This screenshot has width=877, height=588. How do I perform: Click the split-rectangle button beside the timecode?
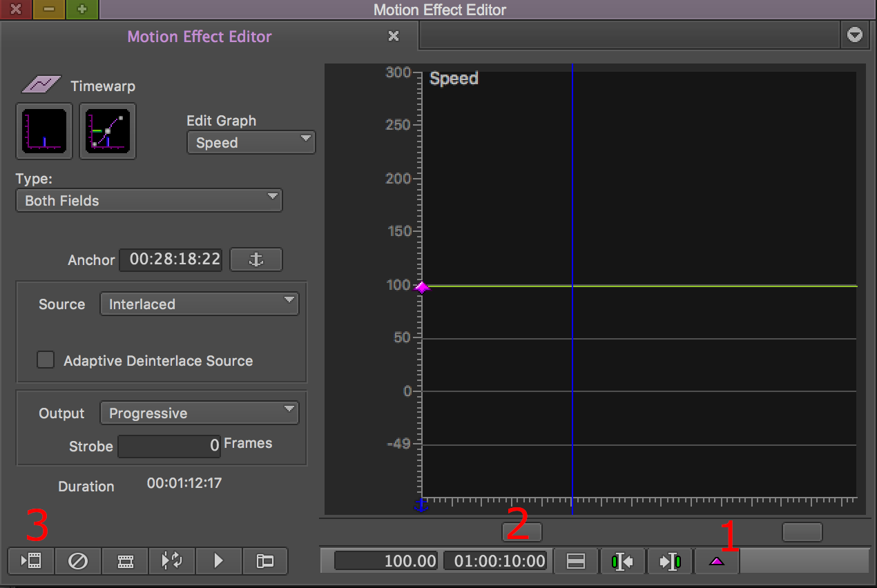pos(575,561)
